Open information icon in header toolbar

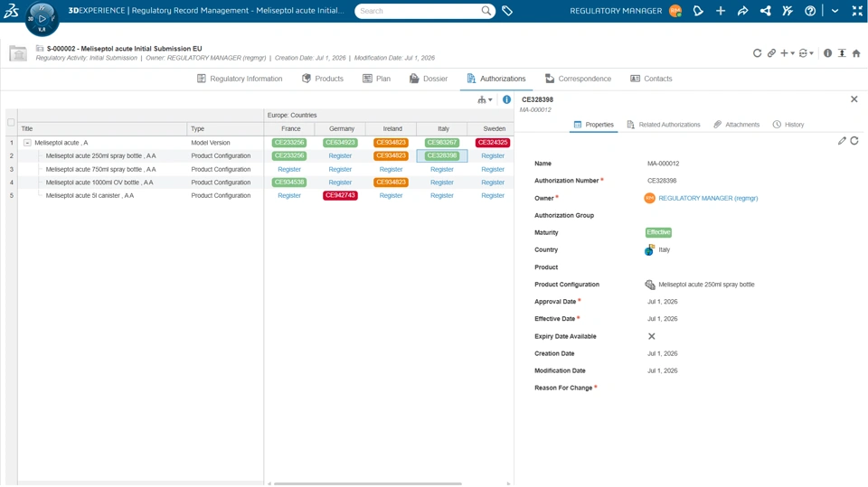click(827, 53)
